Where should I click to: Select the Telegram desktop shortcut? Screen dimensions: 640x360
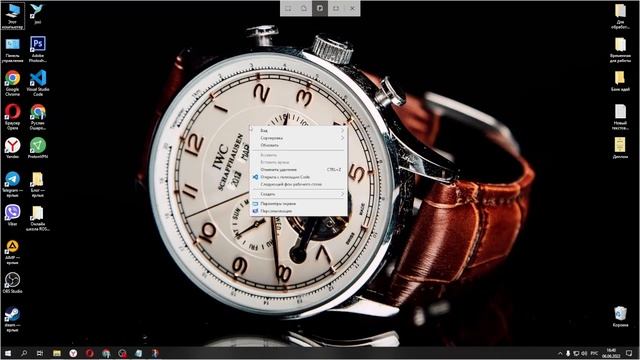pyautogui.click(x=13, y=184)
